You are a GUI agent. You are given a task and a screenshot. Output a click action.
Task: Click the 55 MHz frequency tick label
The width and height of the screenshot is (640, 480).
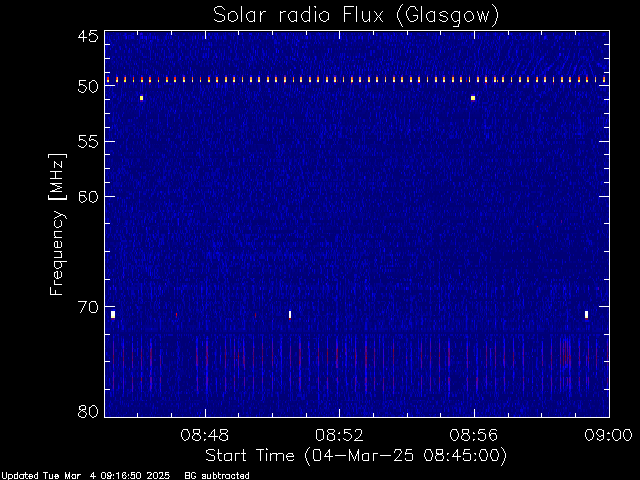pos(88,142)
